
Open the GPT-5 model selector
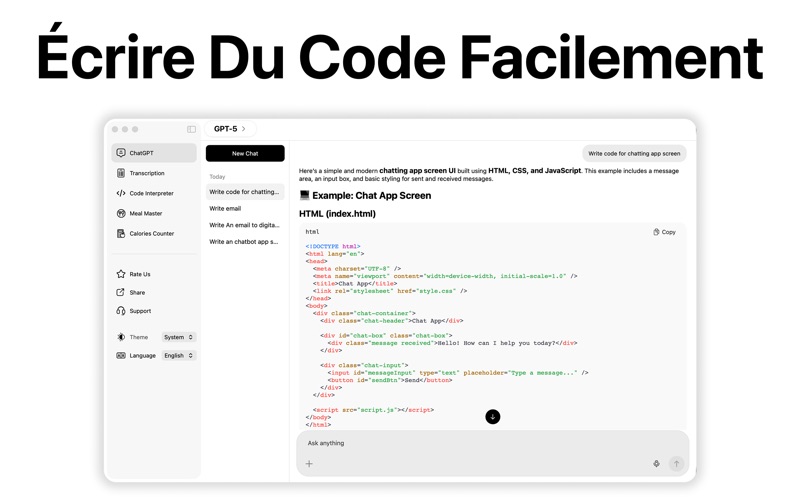[230, 129]
